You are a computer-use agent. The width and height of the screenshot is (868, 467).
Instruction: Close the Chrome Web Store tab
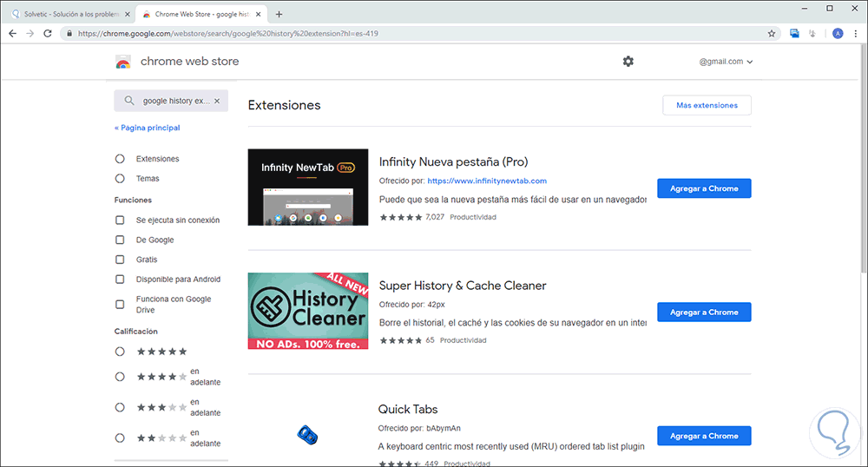pyautogui.click(x=258, y=15)
